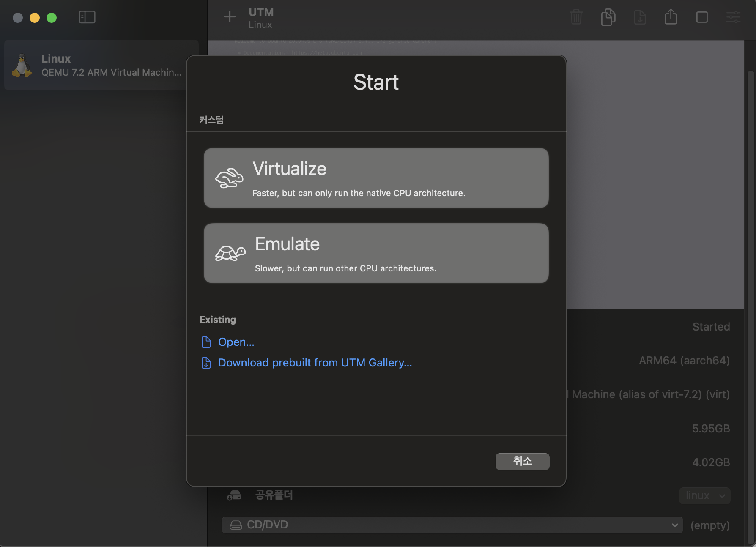Click the share icon in toolbar
Screen dimensions: 756x547
(x=671, y=17)
